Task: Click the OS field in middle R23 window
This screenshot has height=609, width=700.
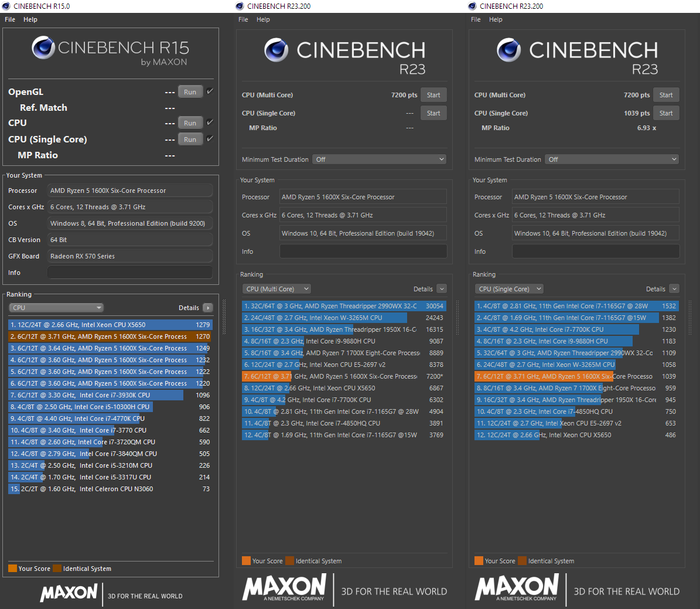Action: point(363,233)
